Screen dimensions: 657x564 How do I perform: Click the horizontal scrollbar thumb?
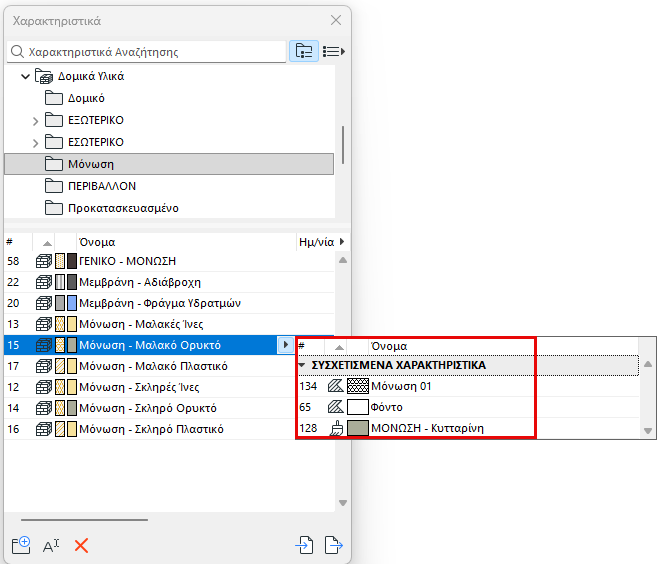[x=84, y=520]
